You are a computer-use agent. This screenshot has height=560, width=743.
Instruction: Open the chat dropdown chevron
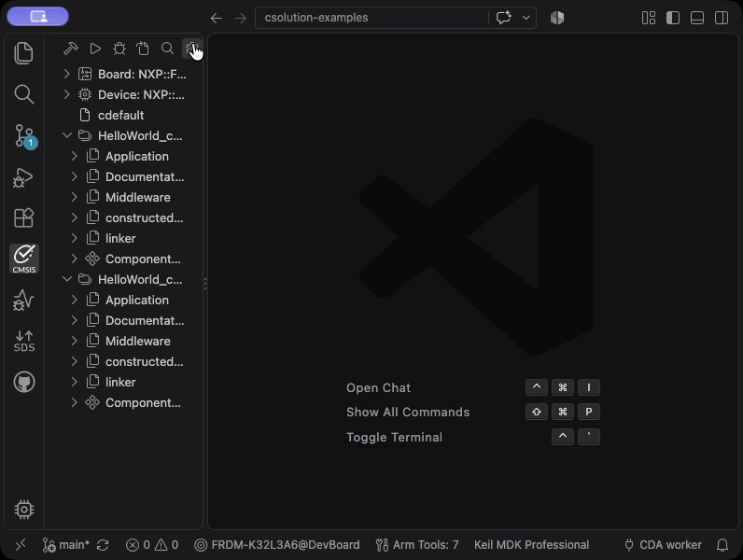526,18
